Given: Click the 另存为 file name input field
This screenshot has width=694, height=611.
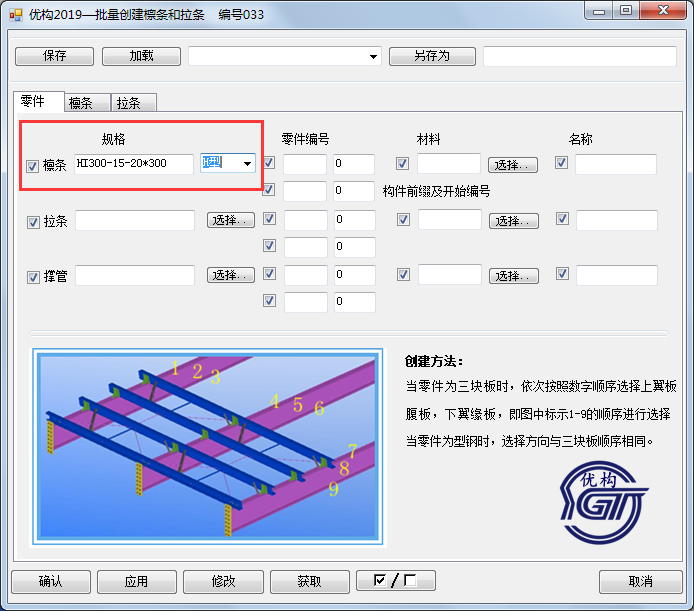Looking at the screenshot, I should click(x=579, y=57).
